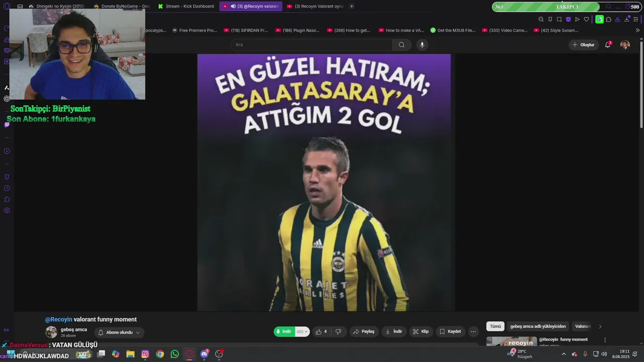
Task: Click the voice search microphone icon
Action: 422,45
